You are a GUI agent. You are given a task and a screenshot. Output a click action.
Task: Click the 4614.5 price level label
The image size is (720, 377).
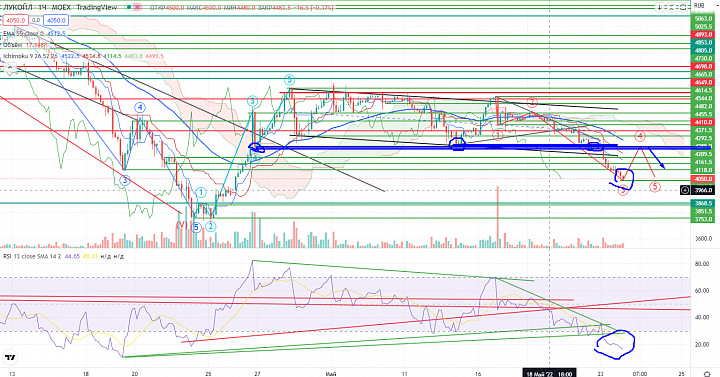pyautogui.click(x=703, y=90)
